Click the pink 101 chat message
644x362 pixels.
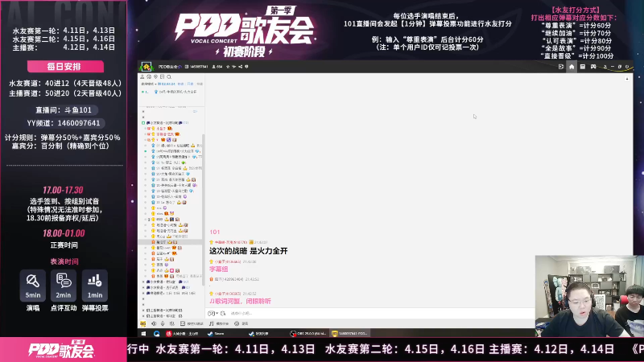click(x=215, y=232)
